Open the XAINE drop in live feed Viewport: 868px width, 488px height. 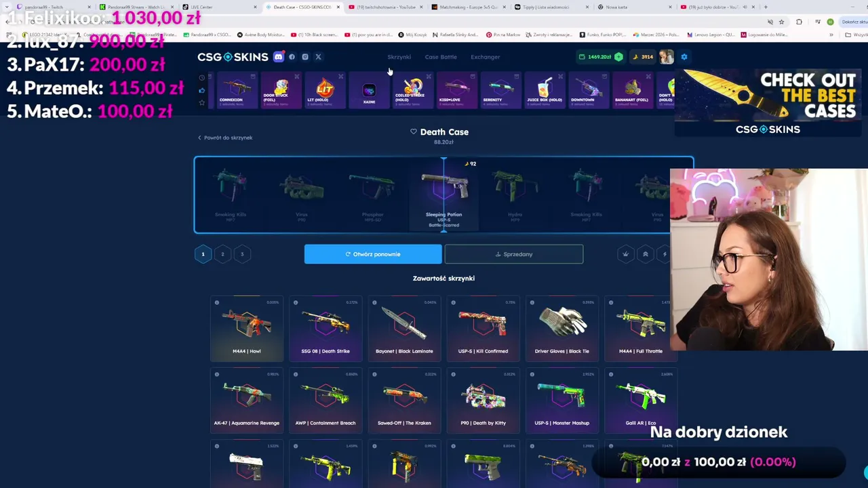pyautogui.click(x=369, y=90)
